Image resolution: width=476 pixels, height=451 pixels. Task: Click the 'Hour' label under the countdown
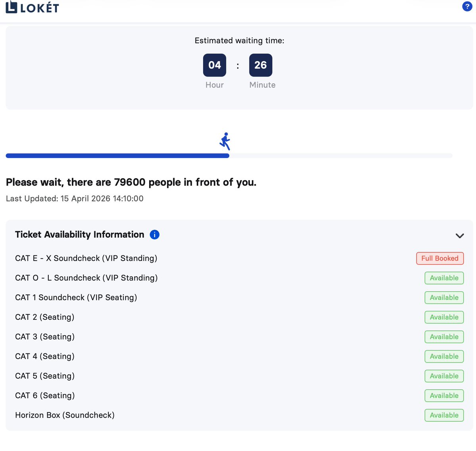point(215,85)
